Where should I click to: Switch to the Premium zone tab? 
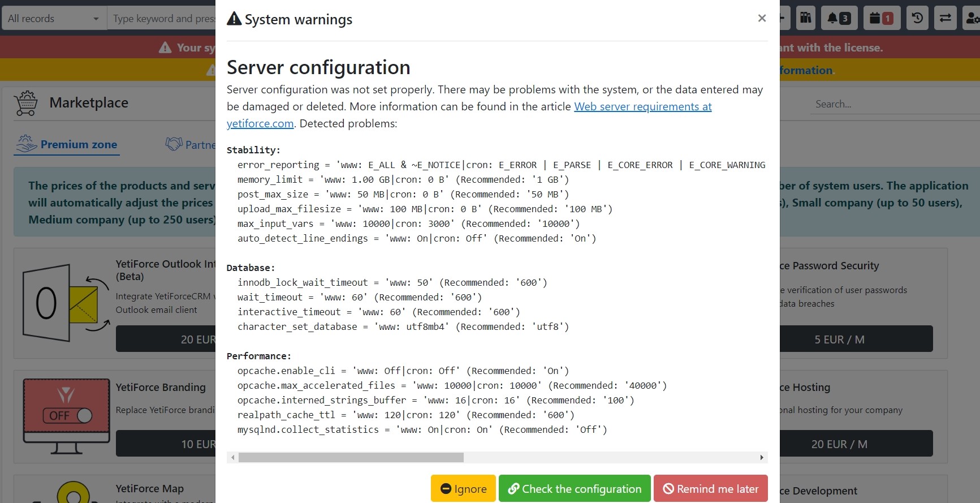(67, 144)
